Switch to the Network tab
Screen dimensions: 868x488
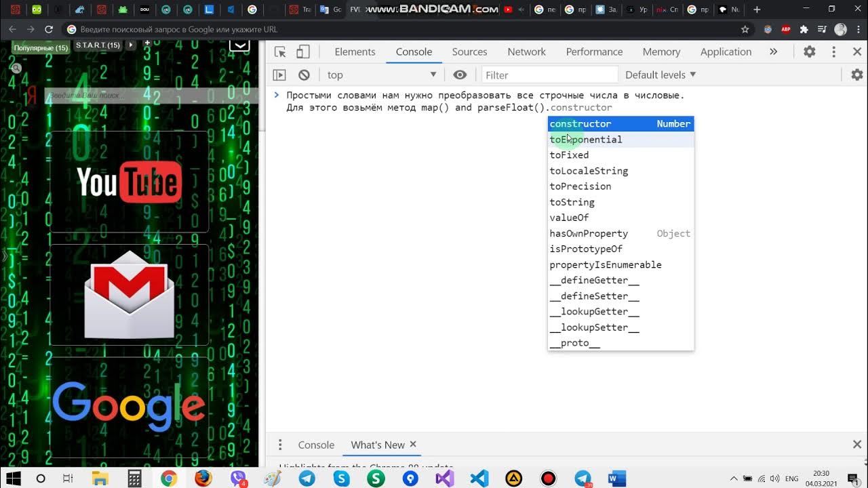click(526, 52)
